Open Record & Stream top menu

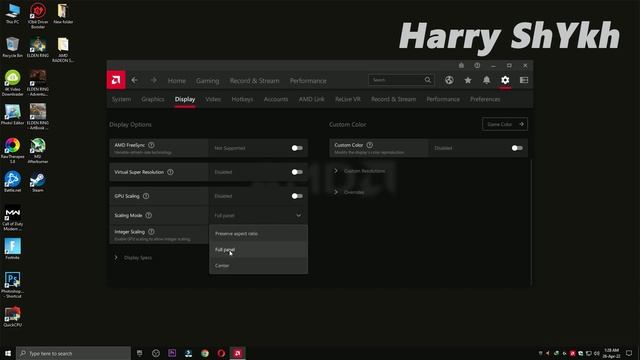pyautogui.click(x=254, y=81)
